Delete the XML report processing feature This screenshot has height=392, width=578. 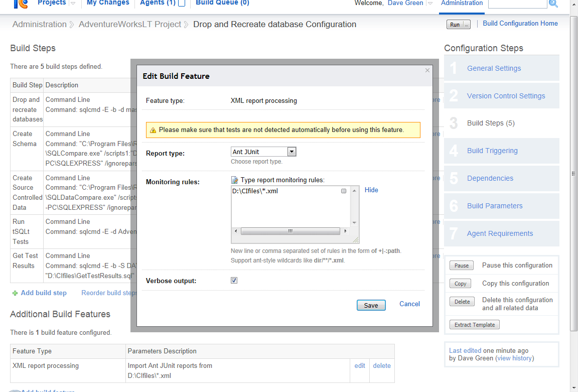pos(381,366)
